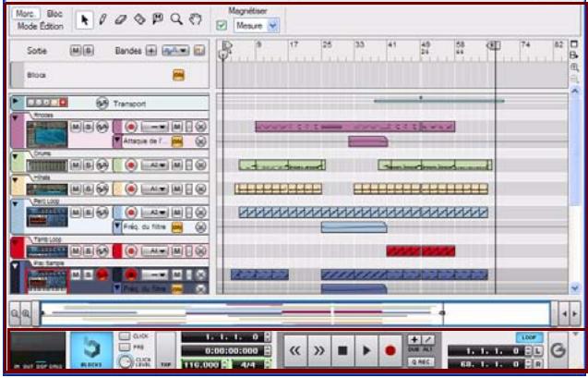The height and width of the screenshot is (378, 588).
Task: Select the Pencil tool
Action: coord(102,19)
